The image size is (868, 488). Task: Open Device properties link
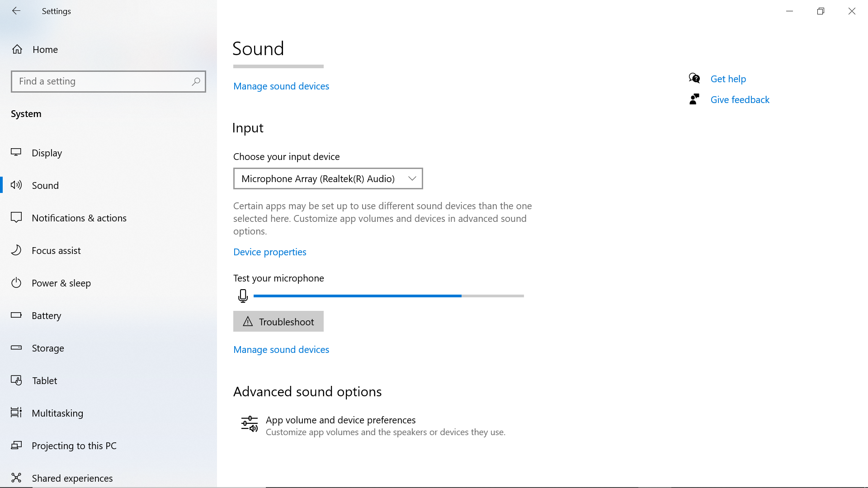(270, 252)
